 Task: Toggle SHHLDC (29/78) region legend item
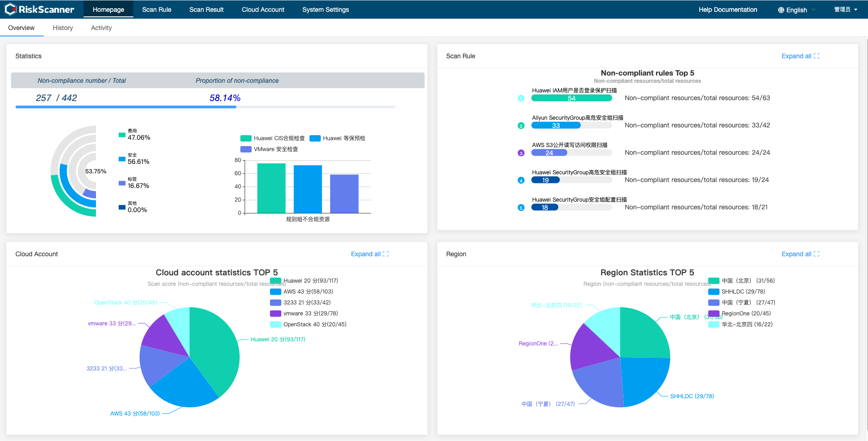(737, 292)
